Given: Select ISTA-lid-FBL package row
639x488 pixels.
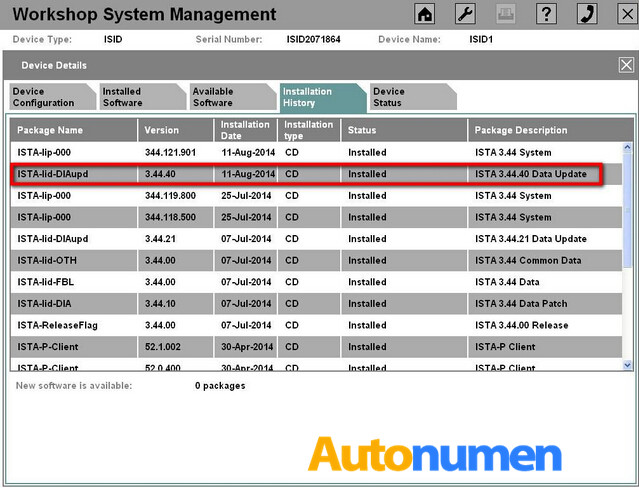Looking at the screenshot, I should click(316, 282).
